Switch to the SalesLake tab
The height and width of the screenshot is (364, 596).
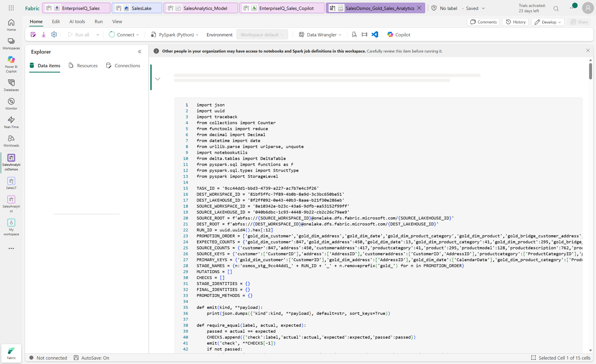click(137, 8)
